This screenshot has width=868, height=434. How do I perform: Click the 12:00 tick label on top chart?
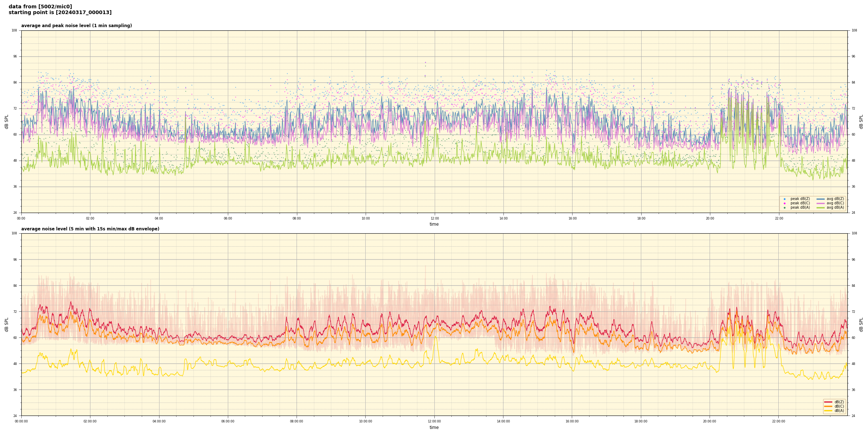click(x=434, y=218)
